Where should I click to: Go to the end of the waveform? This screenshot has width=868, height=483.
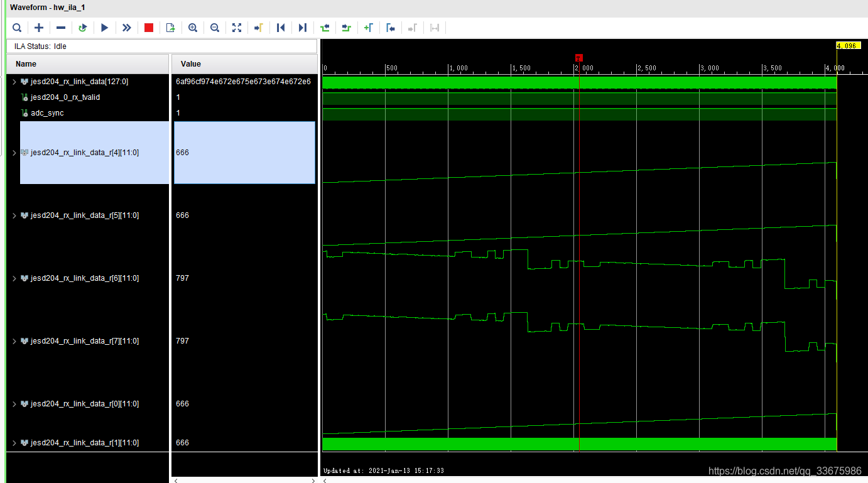coord(303,28)
